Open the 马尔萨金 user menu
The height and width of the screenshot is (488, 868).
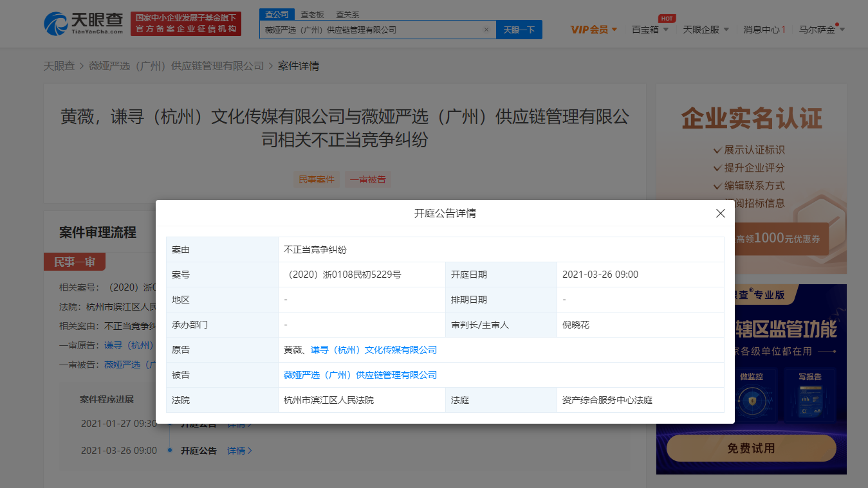point(822,30)
